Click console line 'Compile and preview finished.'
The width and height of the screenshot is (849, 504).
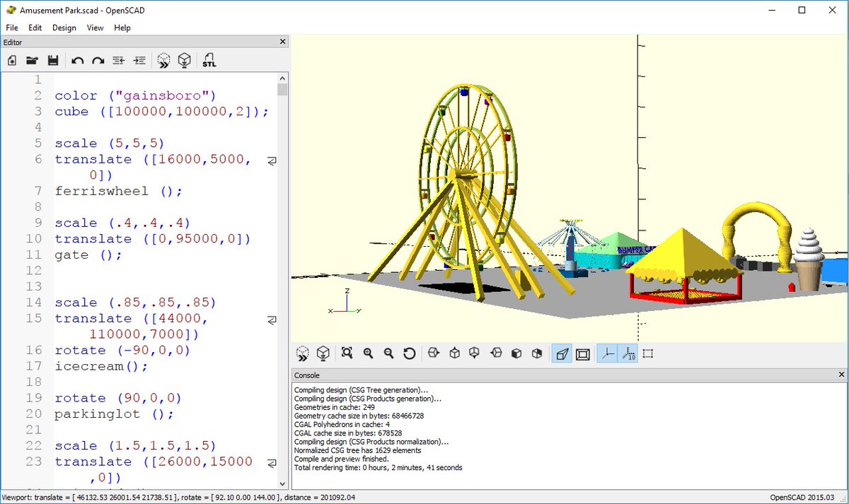(340, 459)
